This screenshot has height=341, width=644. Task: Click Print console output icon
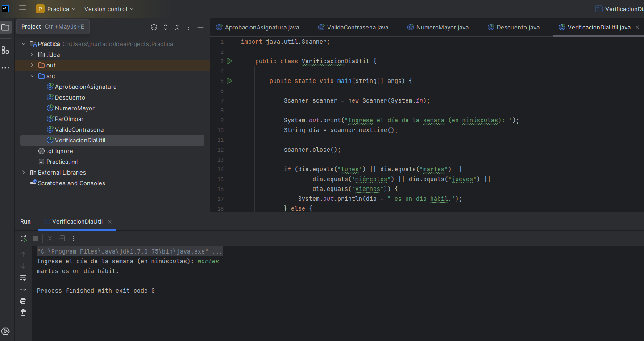[x=23, y=301]
